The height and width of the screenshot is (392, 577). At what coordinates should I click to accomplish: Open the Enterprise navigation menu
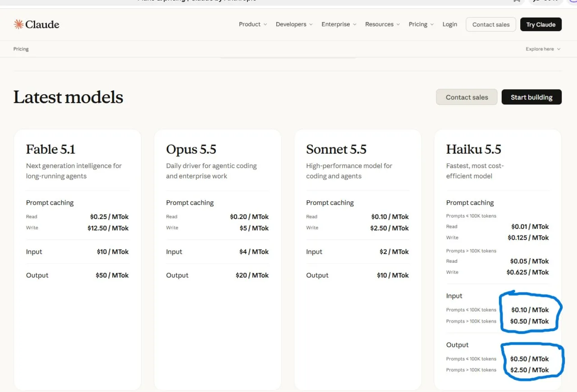click(x=339, y=24)
